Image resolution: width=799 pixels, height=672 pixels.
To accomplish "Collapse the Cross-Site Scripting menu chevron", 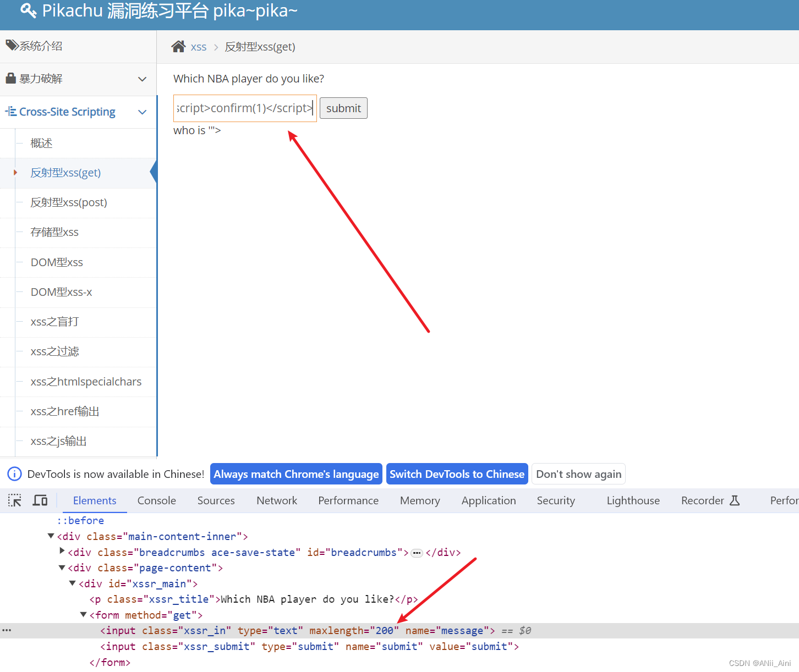I will click(142, 112).
